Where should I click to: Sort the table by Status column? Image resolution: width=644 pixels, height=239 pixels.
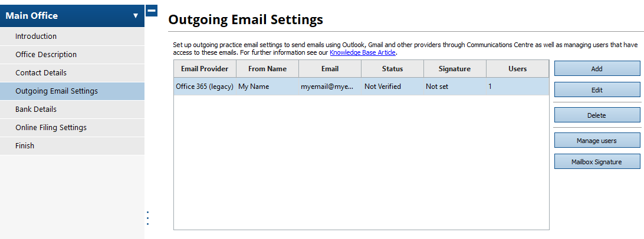(x=392, y=69)
